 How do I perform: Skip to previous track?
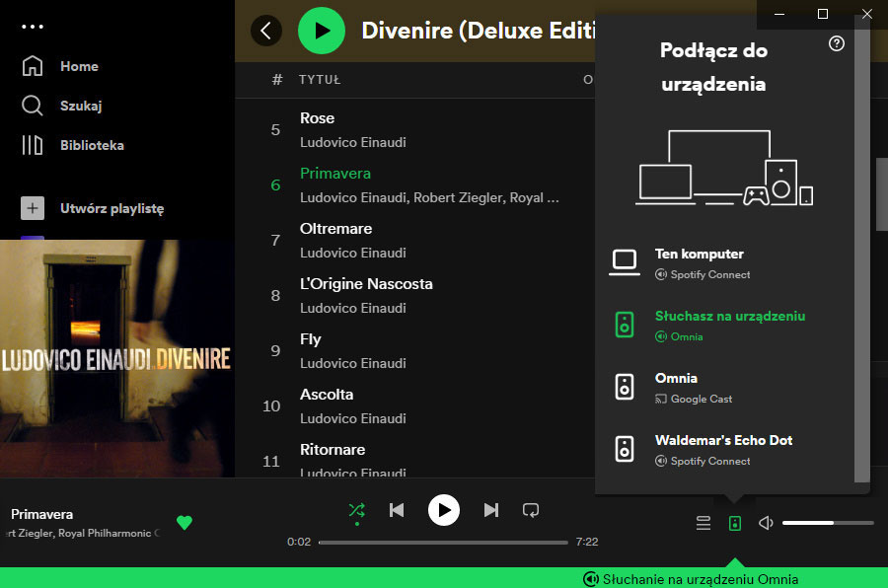point(397,510)
